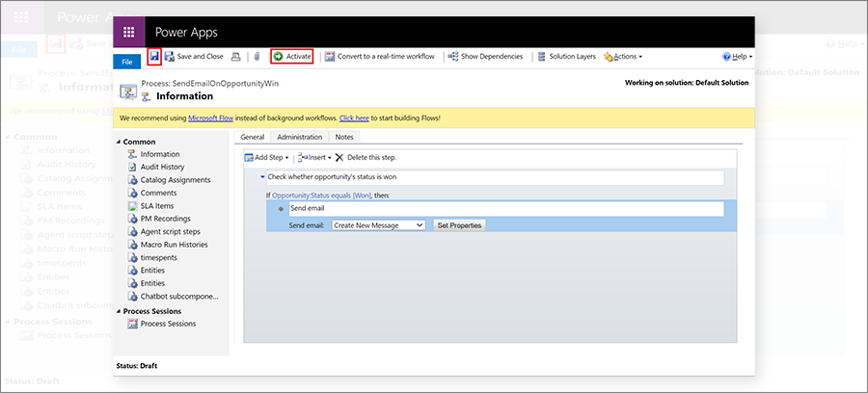Click the waffle icon in background window
The image size is (868, 393).
point(21,16)
